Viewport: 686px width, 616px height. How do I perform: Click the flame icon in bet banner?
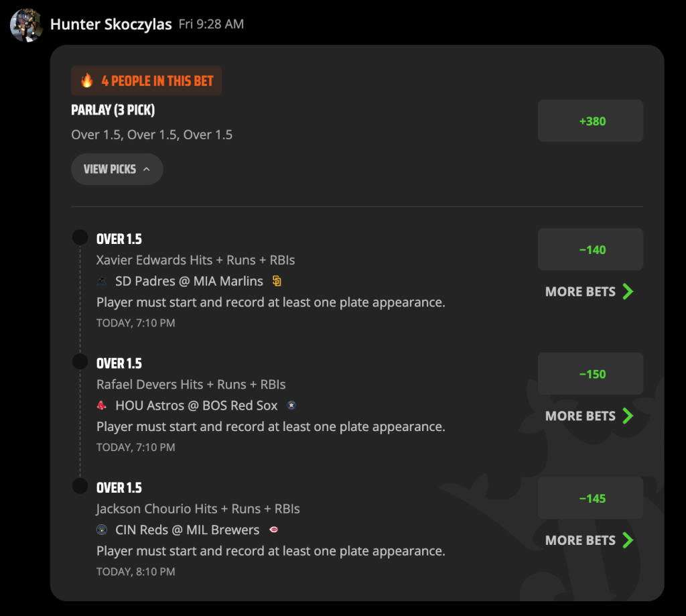87,80
